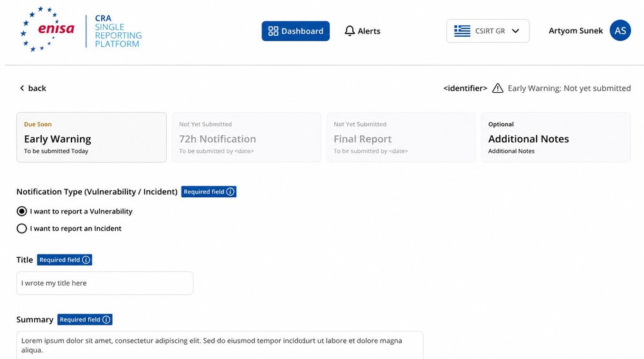Image resolution: width=644 pixels, height=359 pixels.
Task: Click the Summary required-field info icon
Action: point(106,320)
